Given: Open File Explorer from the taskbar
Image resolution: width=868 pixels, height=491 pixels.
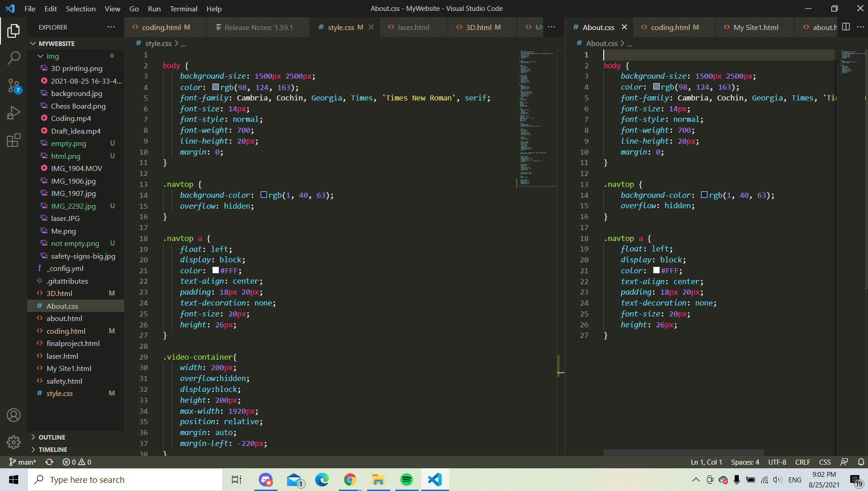Looking at the screenshot, I should tap(378, 480).
